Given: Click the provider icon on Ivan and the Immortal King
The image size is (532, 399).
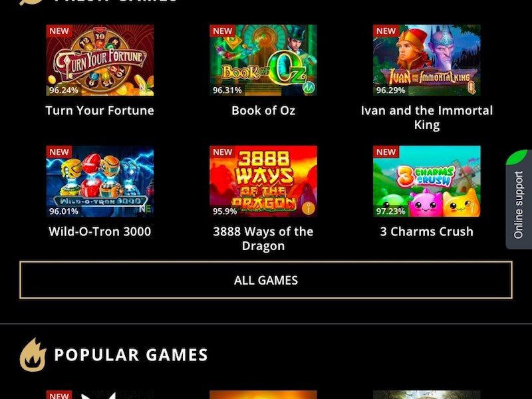Looking at the screenshot, I should pos(472,87).
